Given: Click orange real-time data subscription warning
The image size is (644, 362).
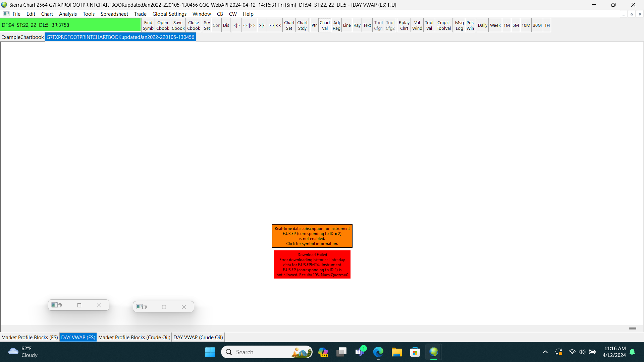Looking at the screenshot, I should (x=312, y=236).
